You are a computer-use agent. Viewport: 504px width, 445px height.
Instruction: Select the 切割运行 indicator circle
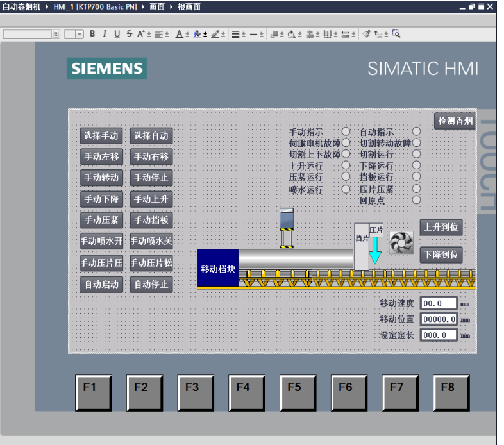(x=416, y=154)
